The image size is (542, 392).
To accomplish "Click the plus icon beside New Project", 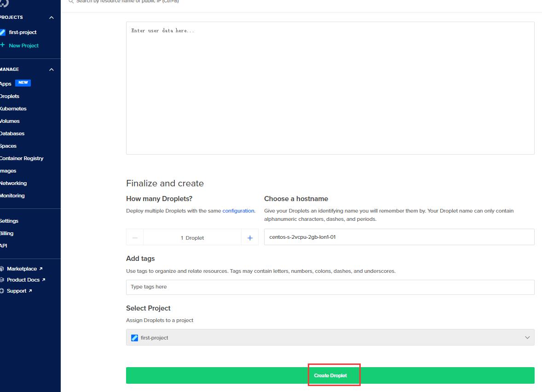I will pos(2,45).
